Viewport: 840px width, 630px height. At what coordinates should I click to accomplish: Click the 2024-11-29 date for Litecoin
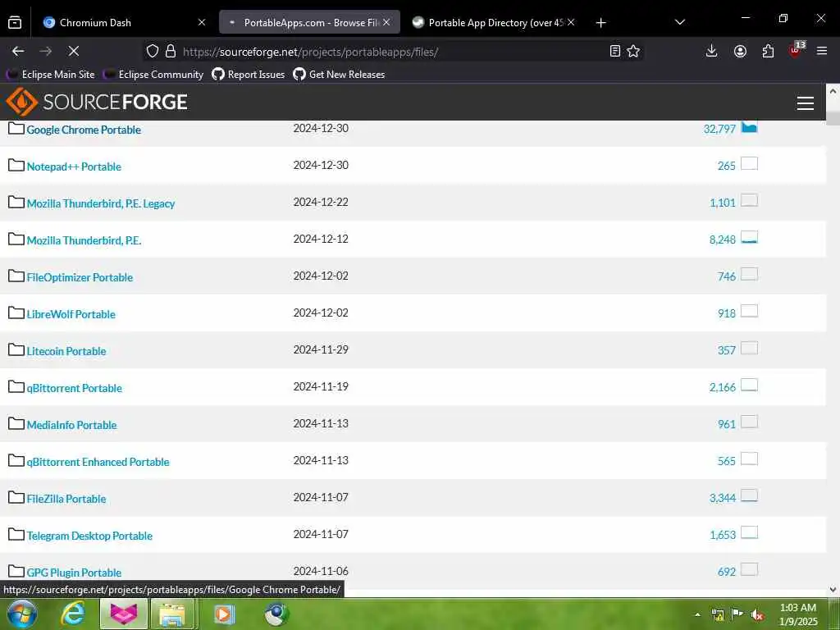pos(321,349)
